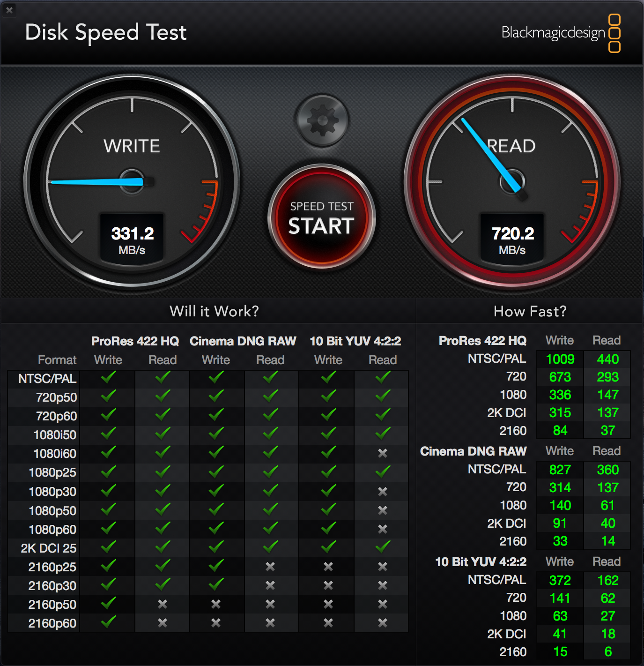The width and height of the screenshot is (644, 666).
Task: Close the Disk Speed Test window
Action: pyautogui.click(x=9, y=9)
